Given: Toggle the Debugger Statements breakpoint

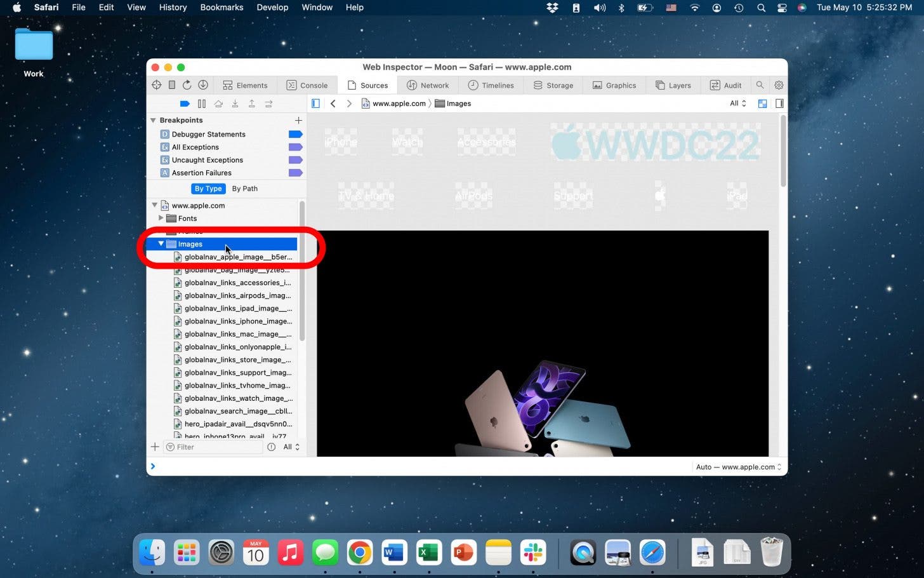Looking at the screenshot, I should click(x=295, y=134).
